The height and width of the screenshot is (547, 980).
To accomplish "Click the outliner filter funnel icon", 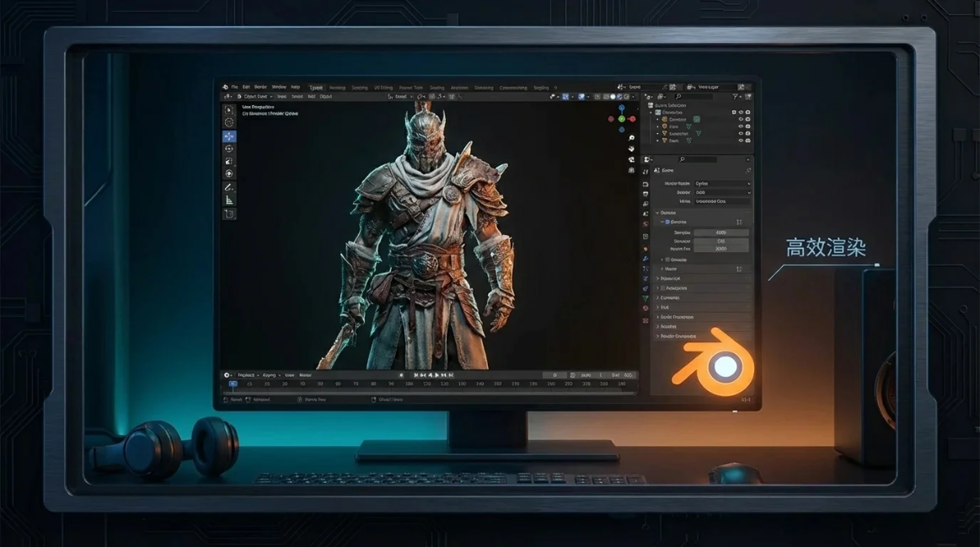I will coord(735,97).
